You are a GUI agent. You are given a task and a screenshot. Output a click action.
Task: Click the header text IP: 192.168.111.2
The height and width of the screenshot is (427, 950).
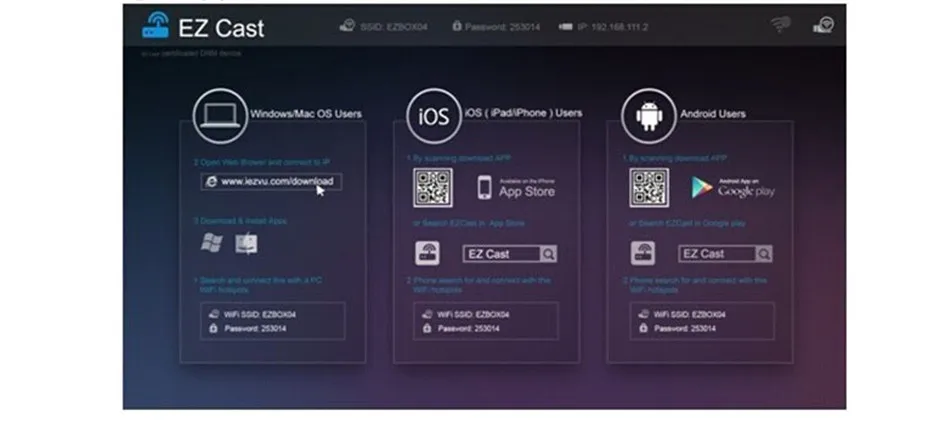pos(613,27)
